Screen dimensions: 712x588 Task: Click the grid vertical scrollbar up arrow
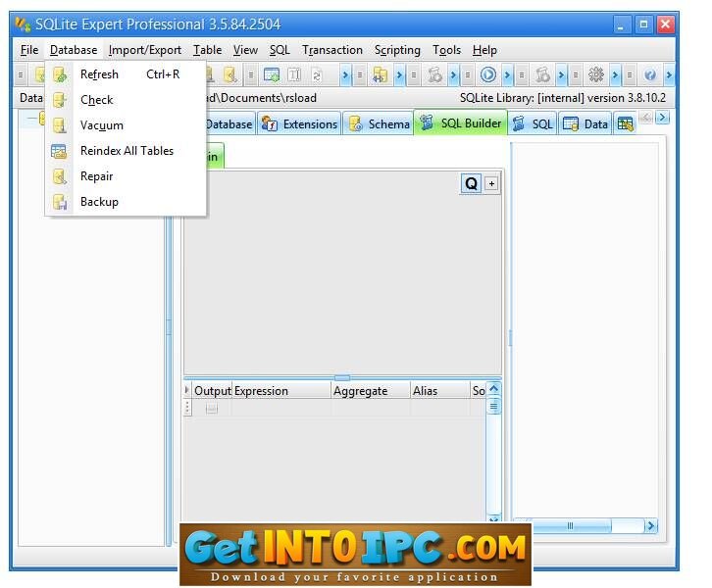[494, 389]
